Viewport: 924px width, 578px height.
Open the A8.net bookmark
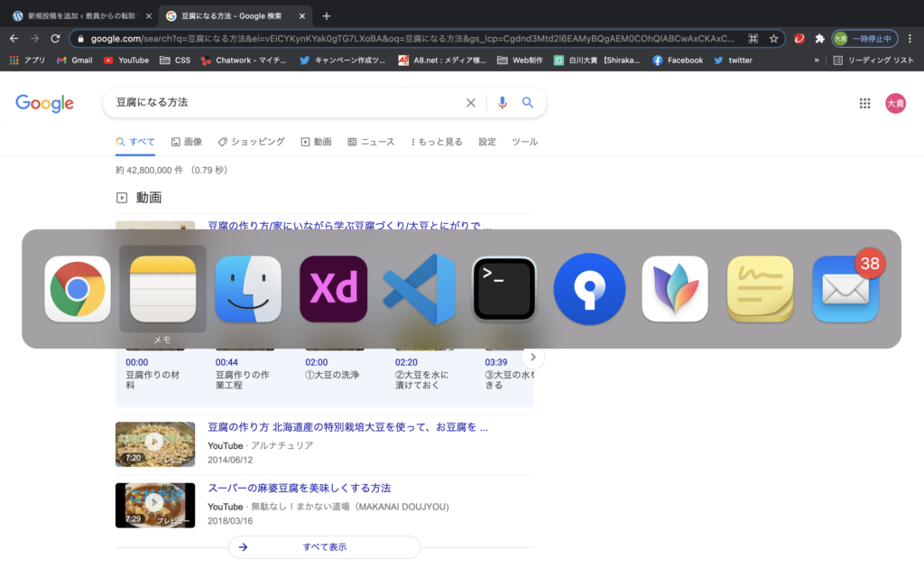point(442,61)
